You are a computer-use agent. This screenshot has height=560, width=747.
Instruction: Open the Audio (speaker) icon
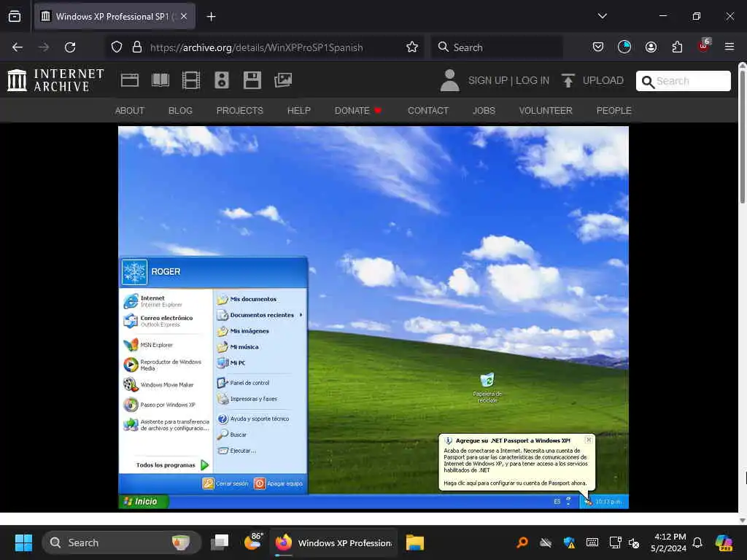tap(222, 80)
